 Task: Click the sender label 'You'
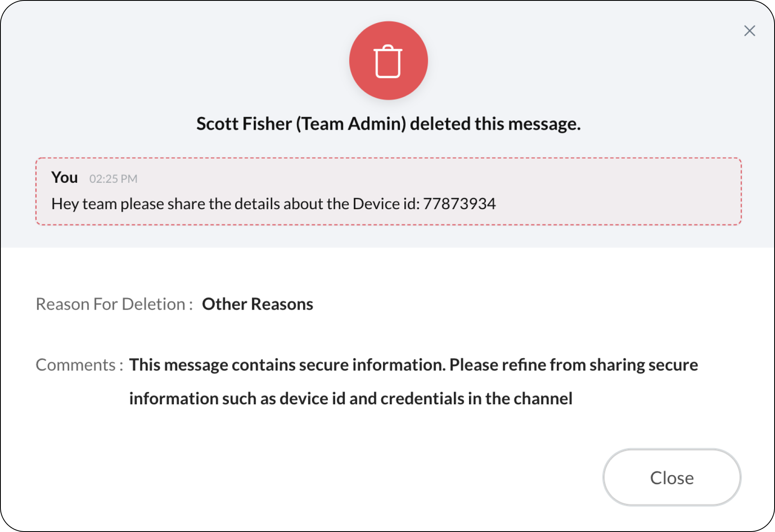pos(65,177)
